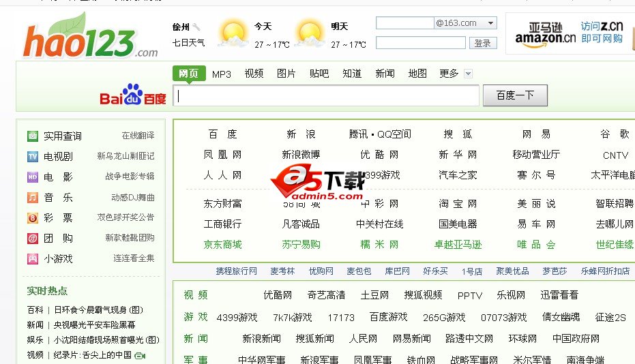Image resolution: width=635 pixels, height=364 pixels.
Task: Open the 工商银行 link
Action: pyautogui.click(x=222, y=224)
